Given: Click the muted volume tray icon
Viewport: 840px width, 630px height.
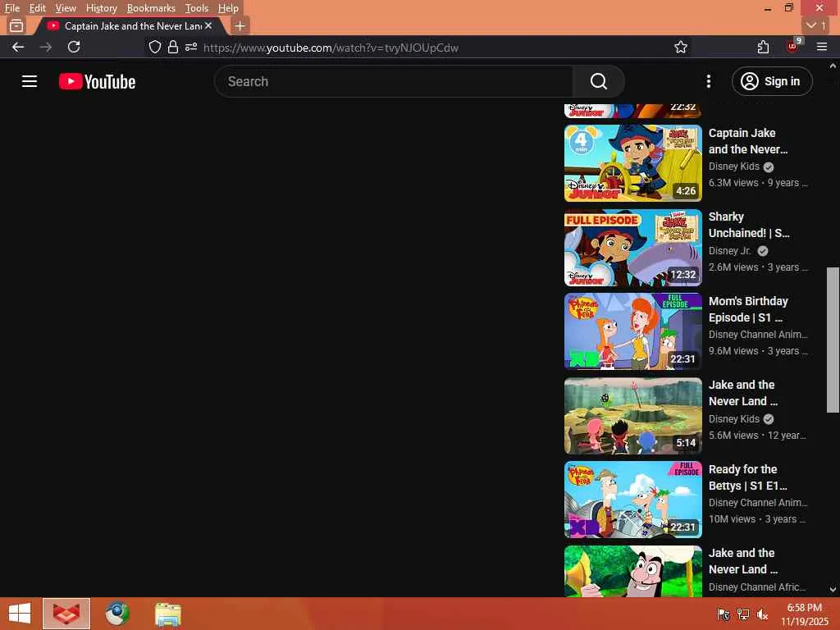Looking at the screenshot, I should 762,614.
